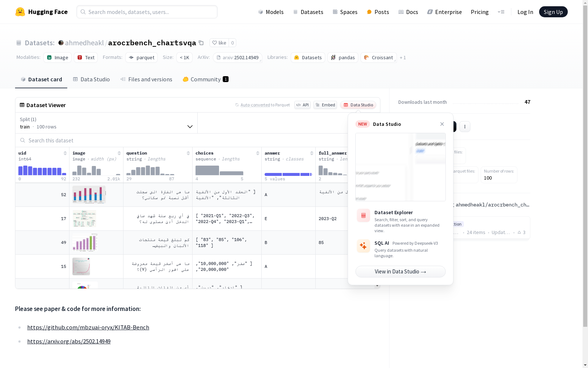588x368 pixels.
Task: Open the Pricing page
Action: tap(480, 12)
